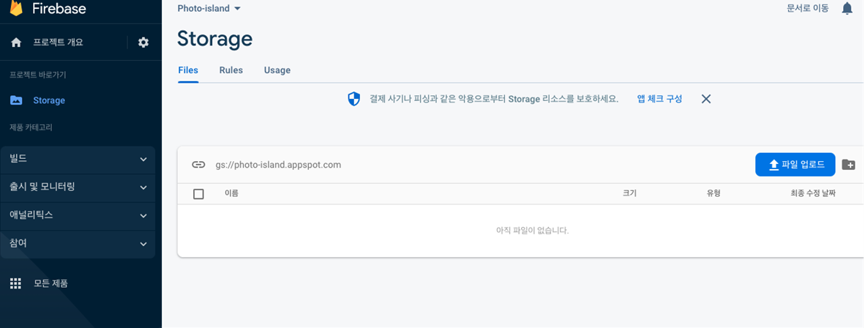Switch to the Usage tab

[277, 70]
